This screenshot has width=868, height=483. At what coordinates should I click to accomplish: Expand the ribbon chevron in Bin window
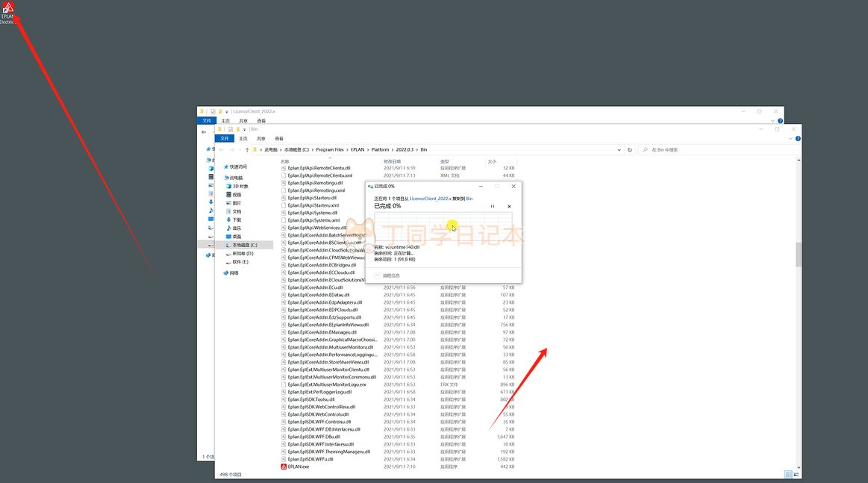coord(791,138)
